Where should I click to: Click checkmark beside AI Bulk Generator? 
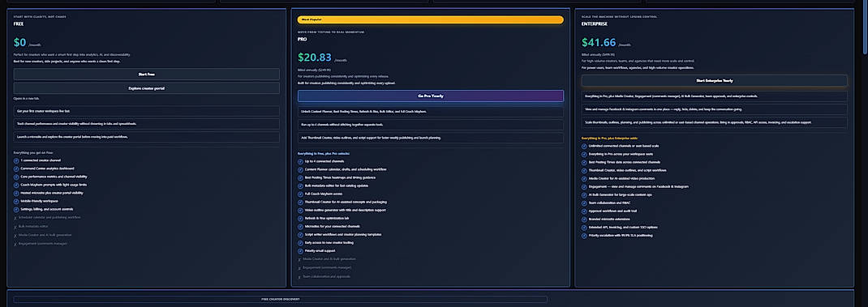click(x=584, y=194)
